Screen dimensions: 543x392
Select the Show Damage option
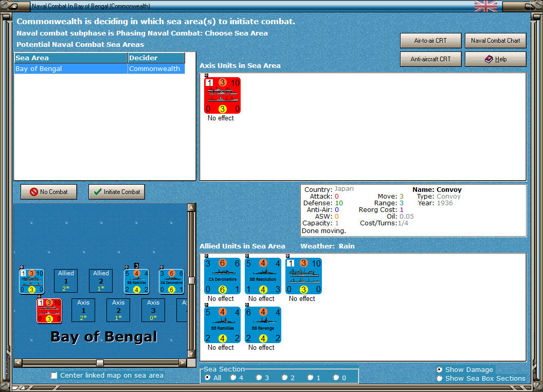click(x=440, y=369)
